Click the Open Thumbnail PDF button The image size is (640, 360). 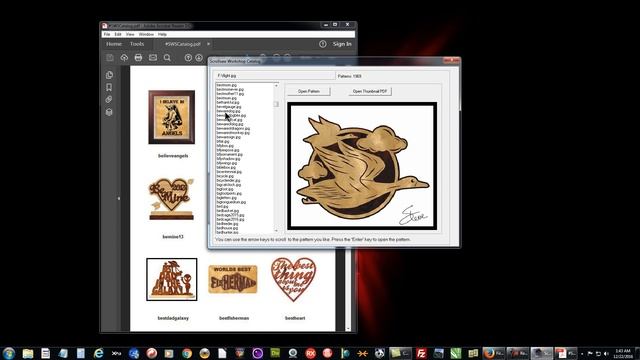(370, 91)
